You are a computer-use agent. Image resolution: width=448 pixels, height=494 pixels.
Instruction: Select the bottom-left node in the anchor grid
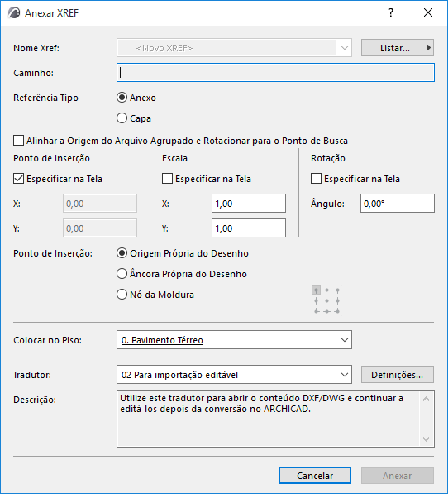click(317, 311)
